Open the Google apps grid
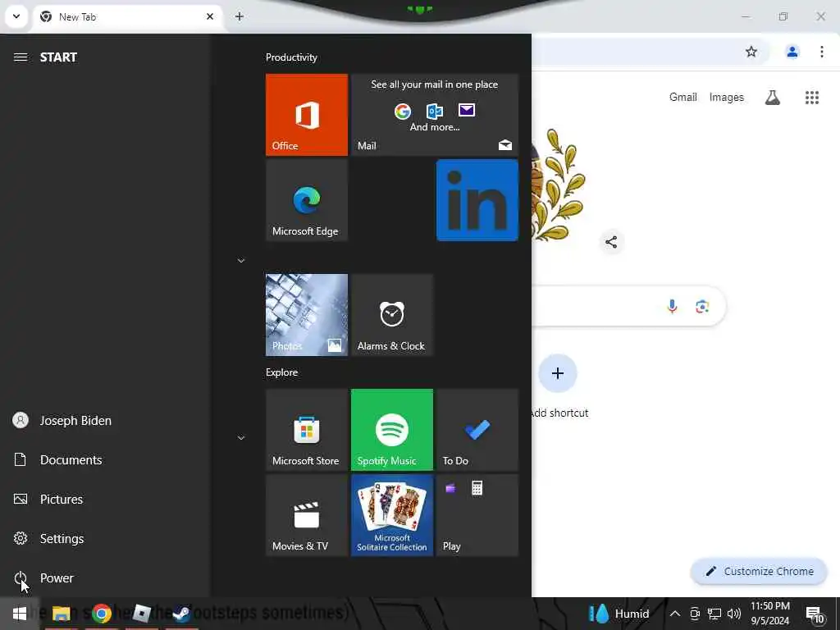This screenshot has height=630, width=840. pyautogui.click(x=812, y=98)
